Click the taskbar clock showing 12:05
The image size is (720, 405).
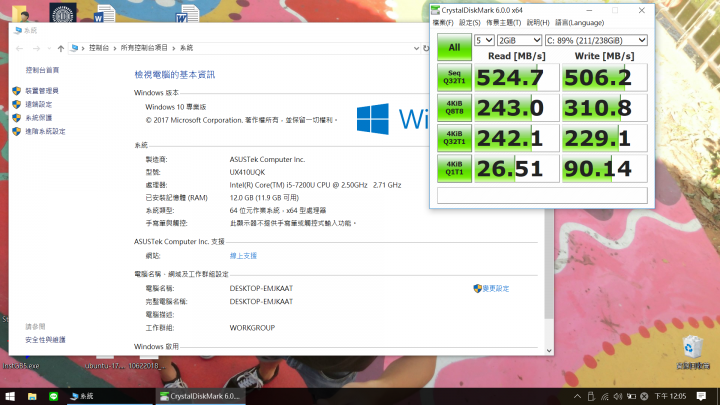click(670, 396)
